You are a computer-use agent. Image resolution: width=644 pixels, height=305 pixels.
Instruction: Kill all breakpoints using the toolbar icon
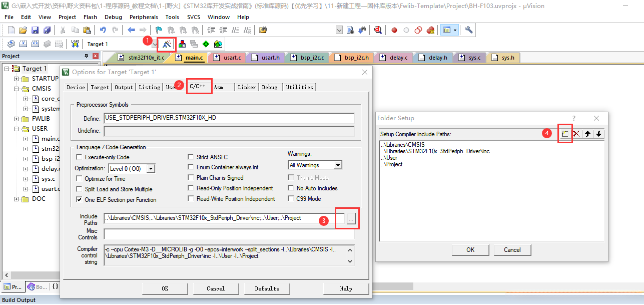click(x=430, y=30)
